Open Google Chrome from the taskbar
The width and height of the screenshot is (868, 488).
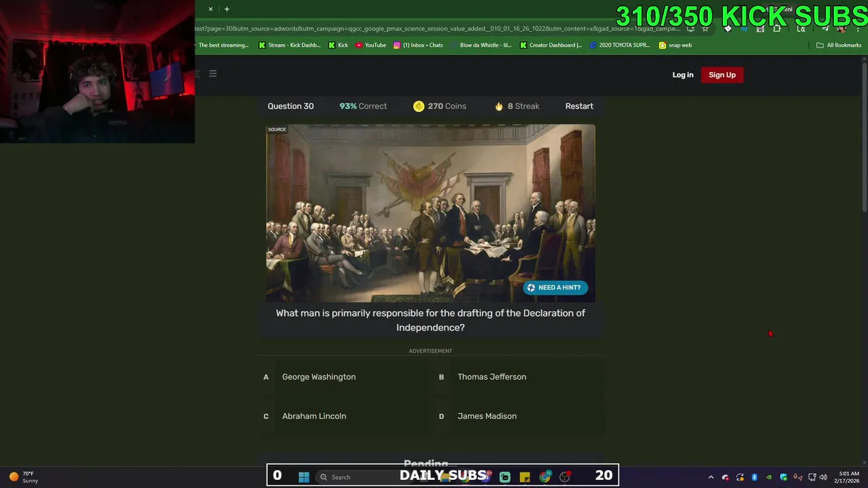(x=545, y=477)
